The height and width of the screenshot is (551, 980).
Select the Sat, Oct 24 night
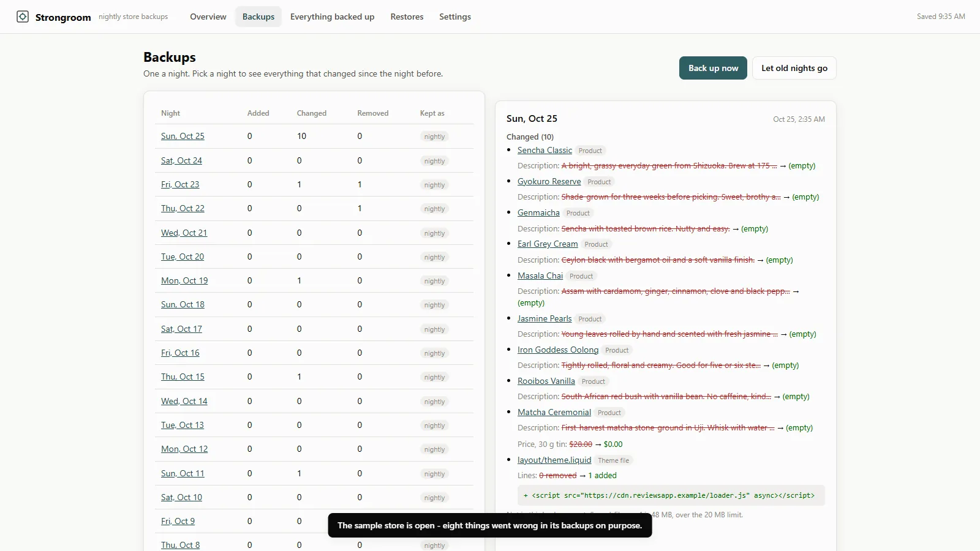tap(181, 160)
